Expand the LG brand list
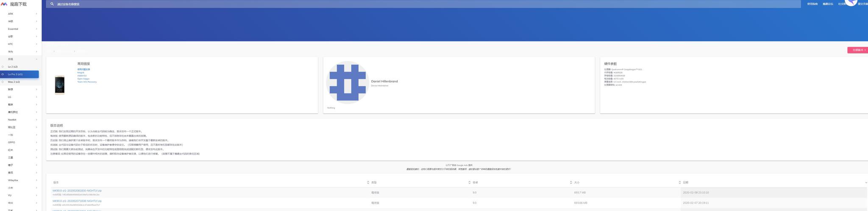The height and width of the screenshot is (211, 868). point(21,97)
